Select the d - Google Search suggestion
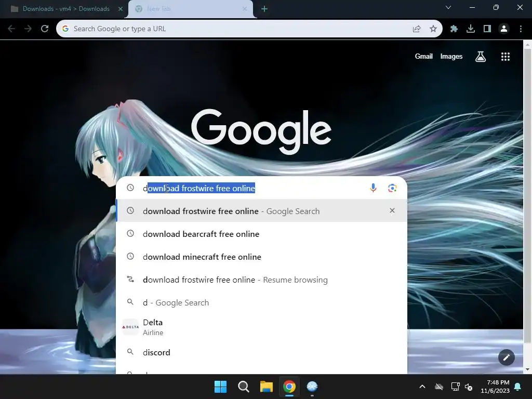Viewport: 532px width, 399px height. 262,303
